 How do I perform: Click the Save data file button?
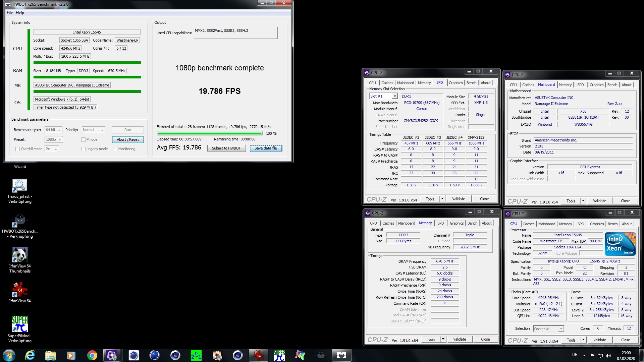coord(266,148)
